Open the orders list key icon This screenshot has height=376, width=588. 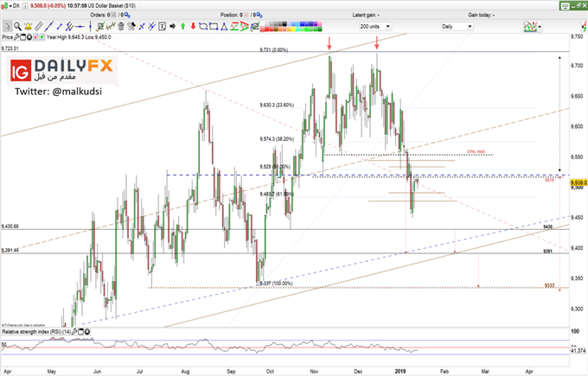pos(127,16)
